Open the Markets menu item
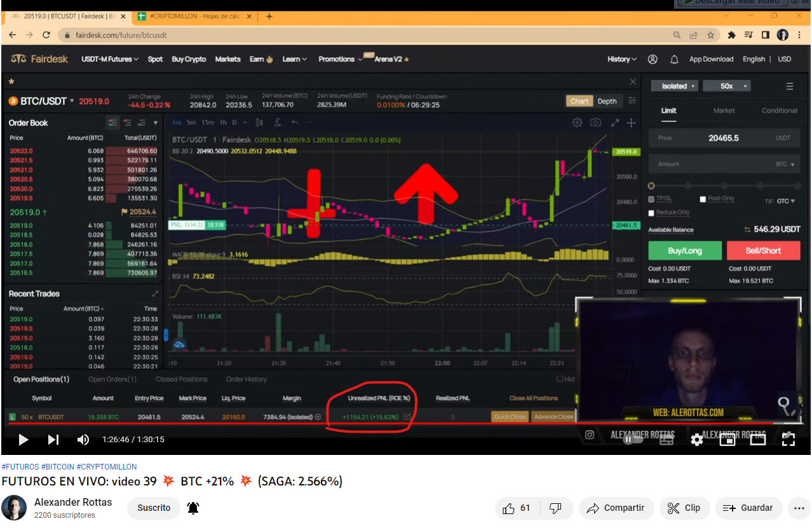The width and height of the screenshot is (812, 528). pos(227,59)
